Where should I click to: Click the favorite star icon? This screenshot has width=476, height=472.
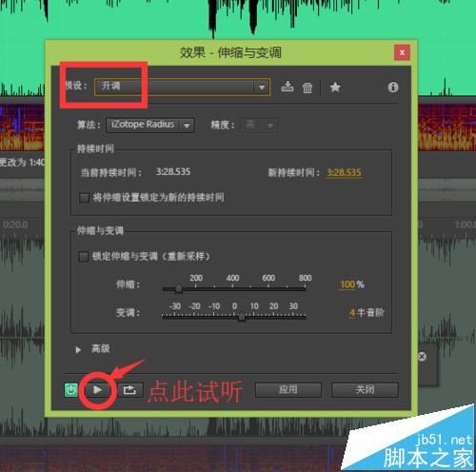click(x=335, y=87)
